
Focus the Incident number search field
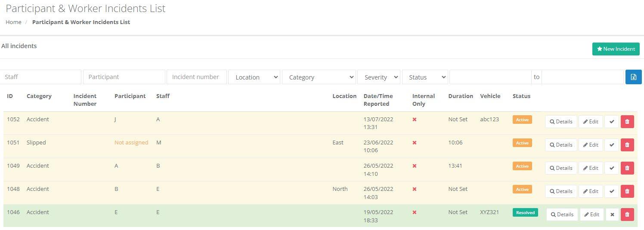pyautogui.click(x=196, y=77)
